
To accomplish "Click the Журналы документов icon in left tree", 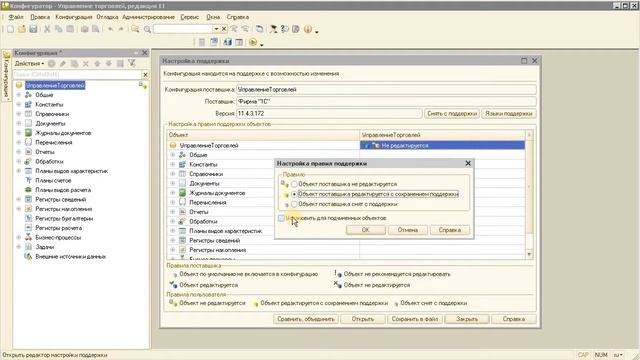I will coord(28,133).
